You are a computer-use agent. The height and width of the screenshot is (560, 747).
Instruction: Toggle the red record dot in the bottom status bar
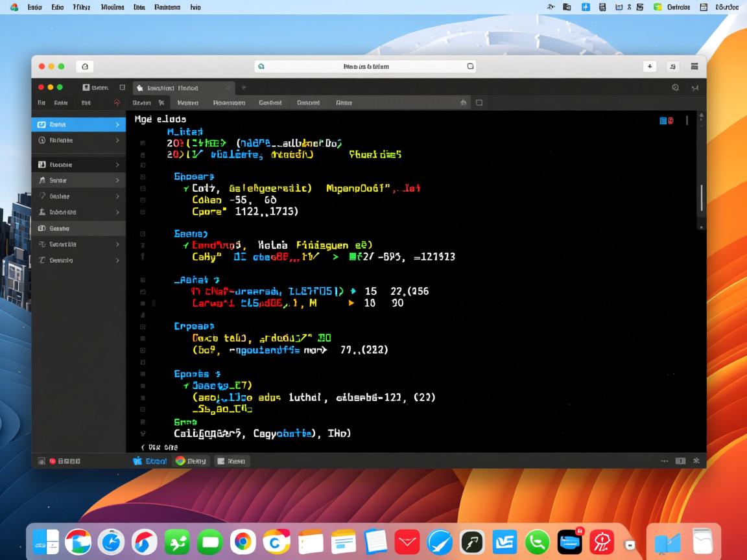coord(53,461)
